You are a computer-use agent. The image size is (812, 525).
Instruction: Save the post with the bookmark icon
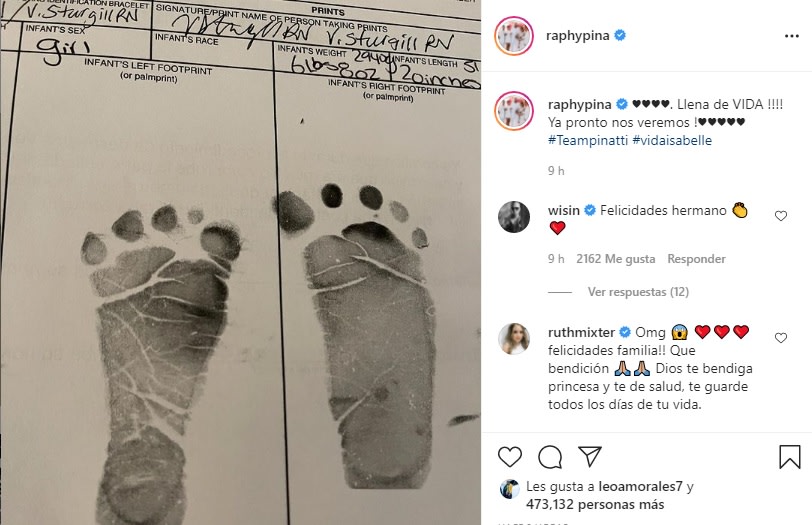790,457
